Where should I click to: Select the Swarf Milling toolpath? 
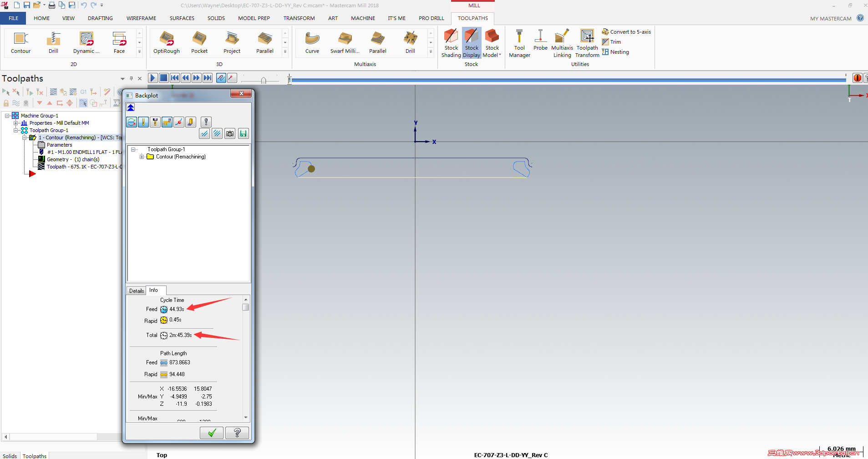click(345, 43)
